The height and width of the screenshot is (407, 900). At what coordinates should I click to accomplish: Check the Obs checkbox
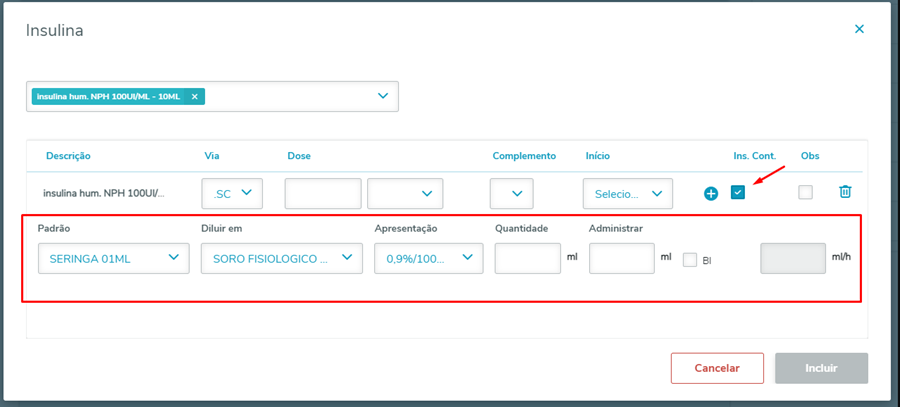click(x=805, y=192)
